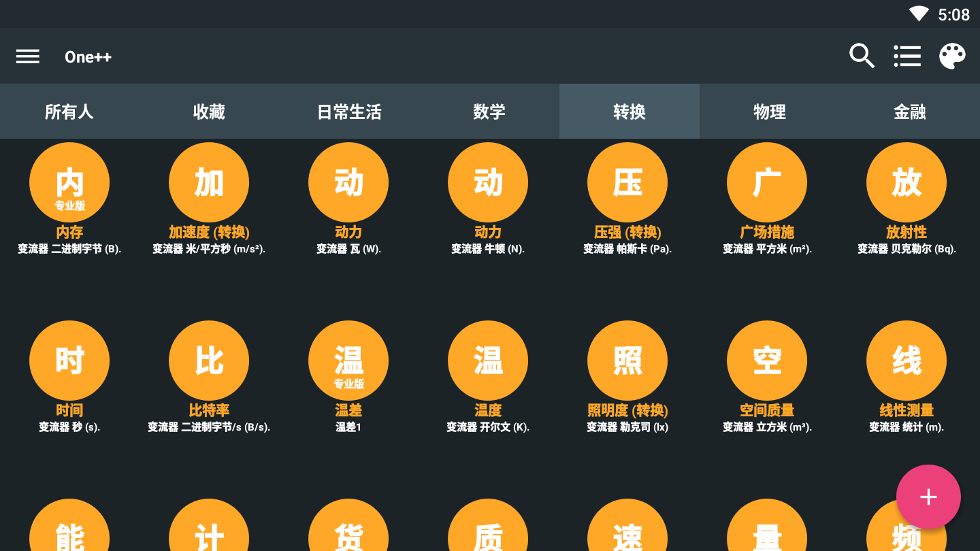Click the 空间质量 title label
The width and height of the screenshot is (980, 551).
[767, 411]
